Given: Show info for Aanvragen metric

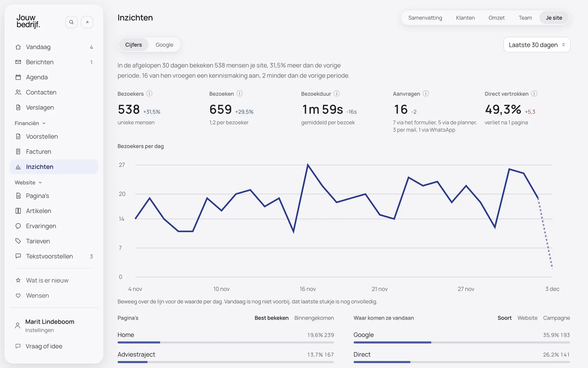Looking at the screenshot, I should (x=426, y=93).
